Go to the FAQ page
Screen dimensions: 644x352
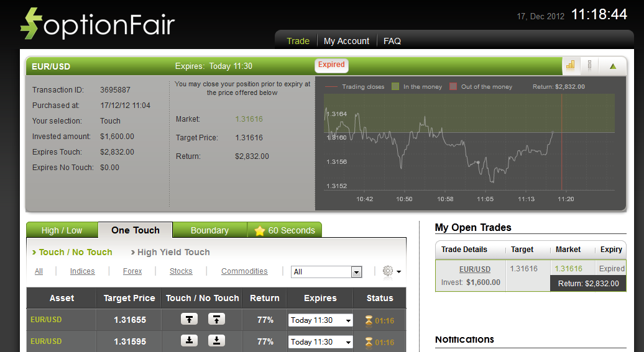pos(392,41)
